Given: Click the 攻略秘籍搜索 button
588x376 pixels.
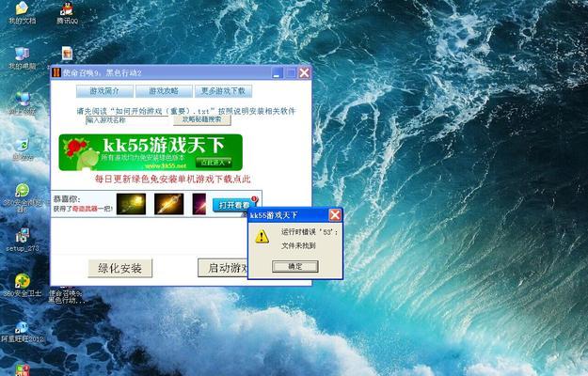Looking at the screenshot, I should tap(201, 119).
